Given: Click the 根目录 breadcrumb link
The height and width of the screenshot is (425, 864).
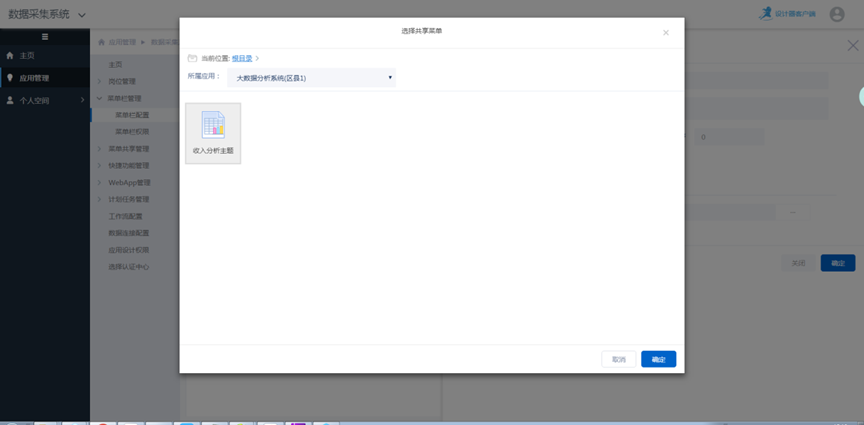Looking at the screenshot, I should click(242, 58).
